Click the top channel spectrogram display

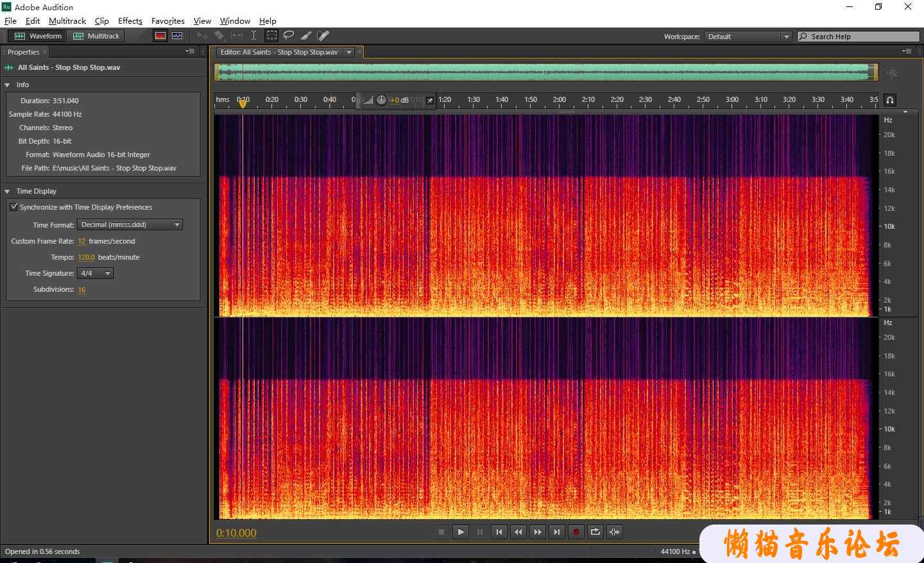coord(546,215)
